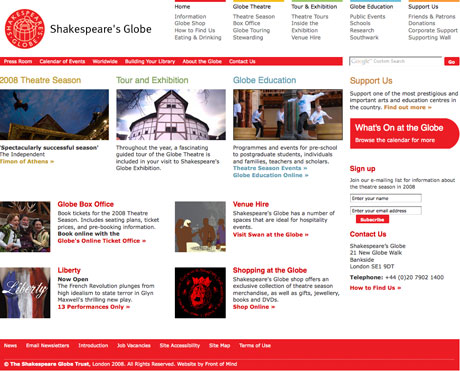460x371 pixels.
Task: Open Theatre Tours link
Action: [x=310, y=16]
